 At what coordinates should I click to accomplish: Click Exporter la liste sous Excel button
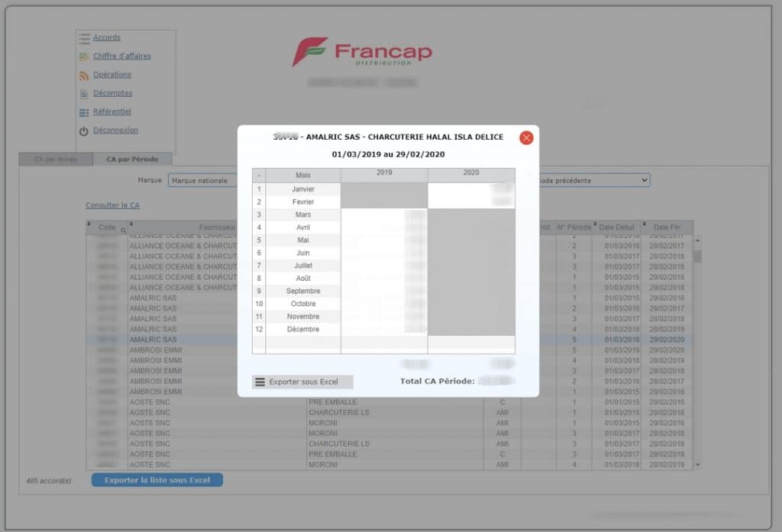click(x=157, y=480)
